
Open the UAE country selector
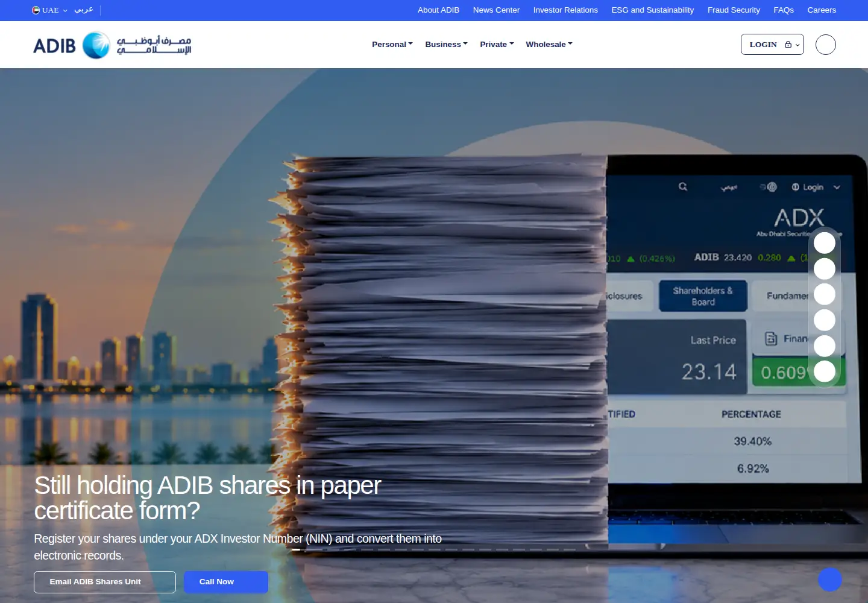[49, 10]
